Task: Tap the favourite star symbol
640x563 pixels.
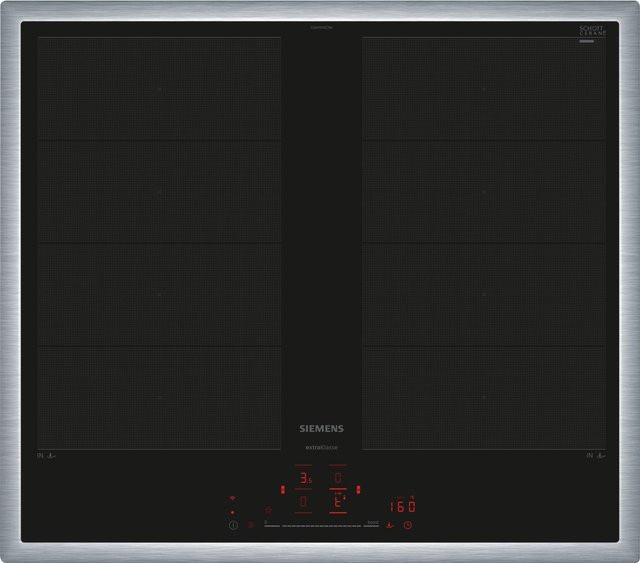Action: pos(268,510)
